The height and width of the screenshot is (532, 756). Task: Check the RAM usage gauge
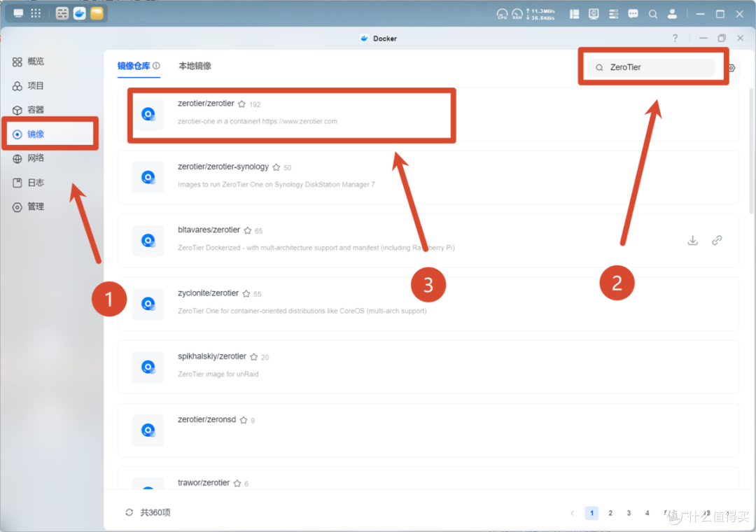point(517,14)
